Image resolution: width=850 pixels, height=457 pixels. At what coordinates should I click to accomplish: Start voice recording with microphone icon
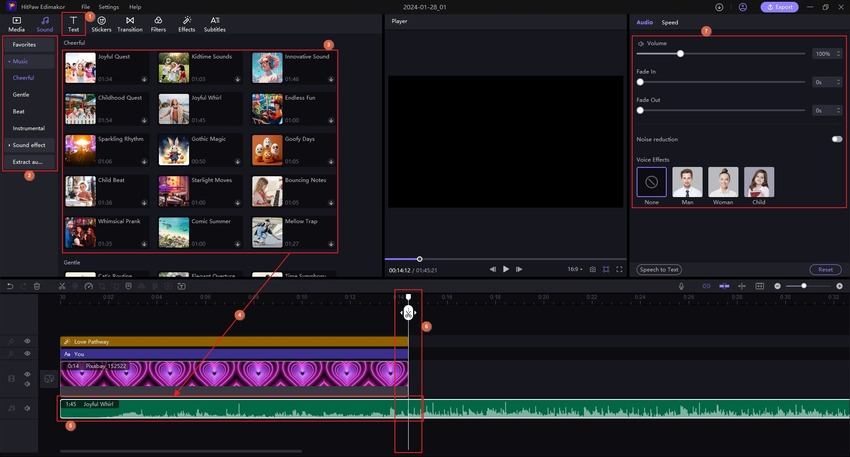681,286
